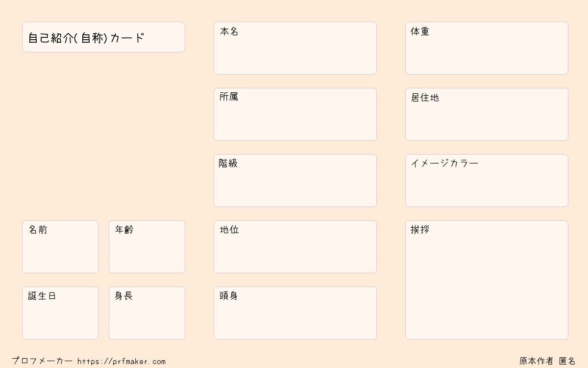Select the イメージカラー field
Screen dimensions: 588x368
coord(487,181)
